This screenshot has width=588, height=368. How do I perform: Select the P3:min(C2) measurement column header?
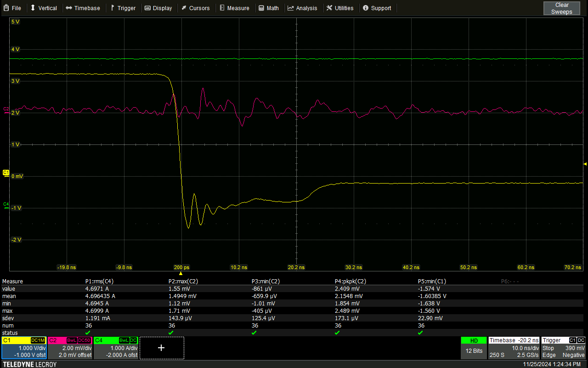pos(266,282)
